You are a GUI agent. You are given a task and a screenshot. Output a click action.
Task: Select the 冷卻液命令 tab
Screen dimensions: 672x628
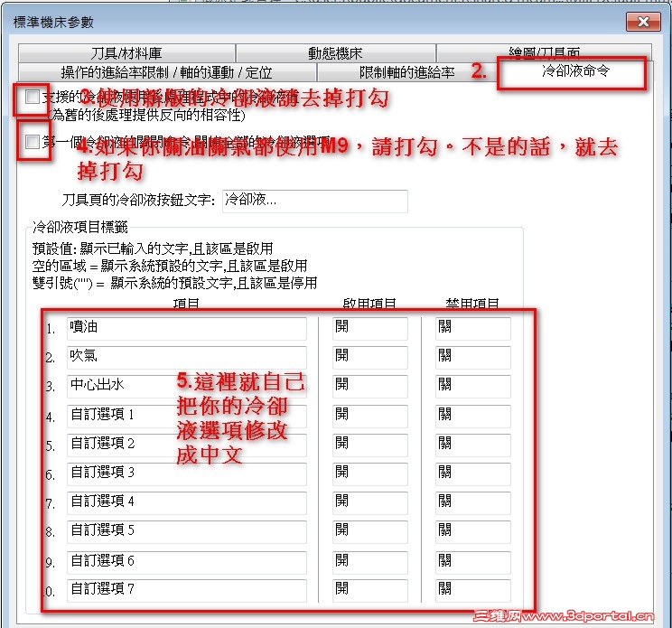click(x=575, y=71)
